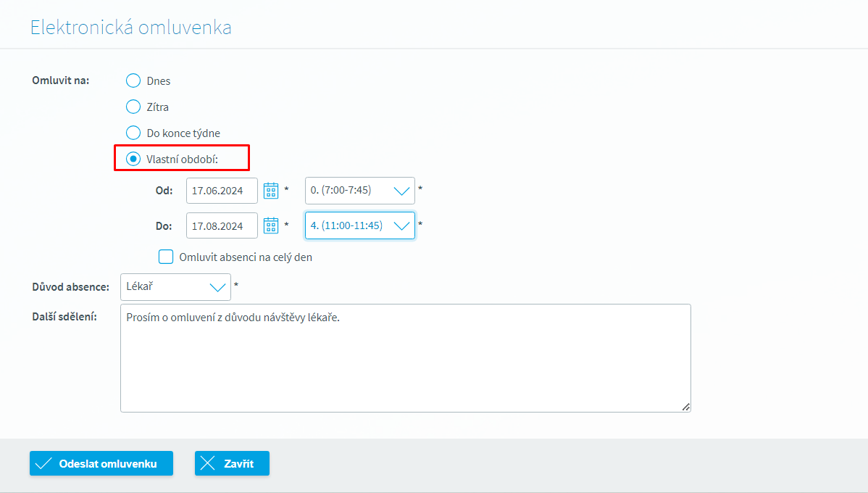868x493 pixels.
Task: Choose the Zítra radio option
Action: (133, 107)
